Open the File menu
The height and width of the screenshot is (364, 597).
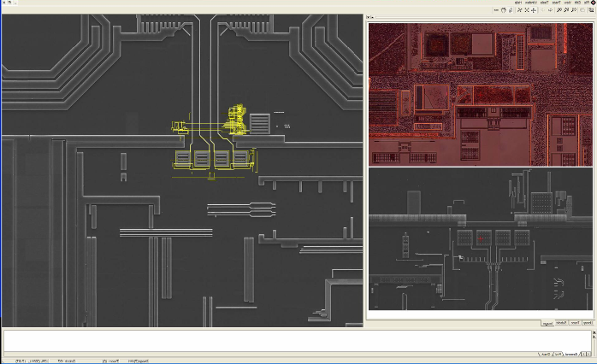[x=587, y=3]
